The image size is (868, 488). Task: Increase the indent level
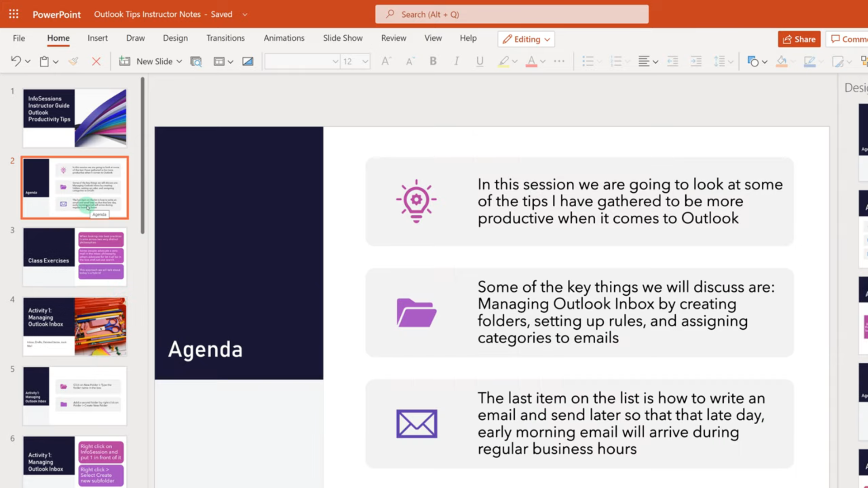point(696,61)
